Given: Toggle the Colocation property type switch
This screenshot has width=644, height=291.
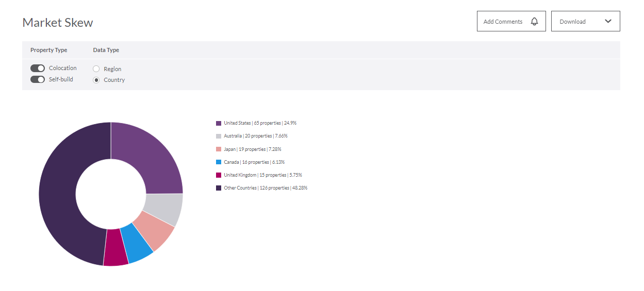Looking at the screenshot, I should pyautogui.click(x=38, y=68).
